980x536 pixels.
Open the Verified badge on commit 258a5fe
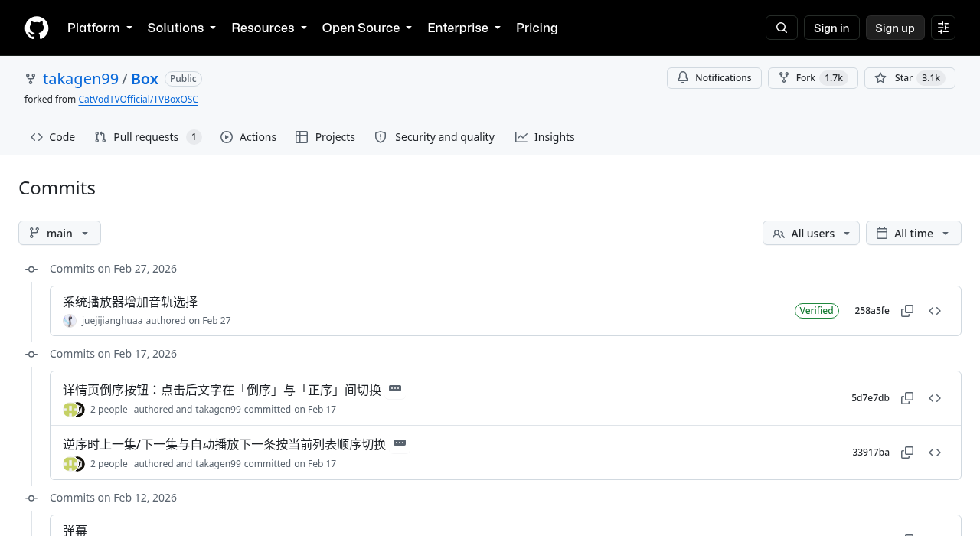click(817, 311)
